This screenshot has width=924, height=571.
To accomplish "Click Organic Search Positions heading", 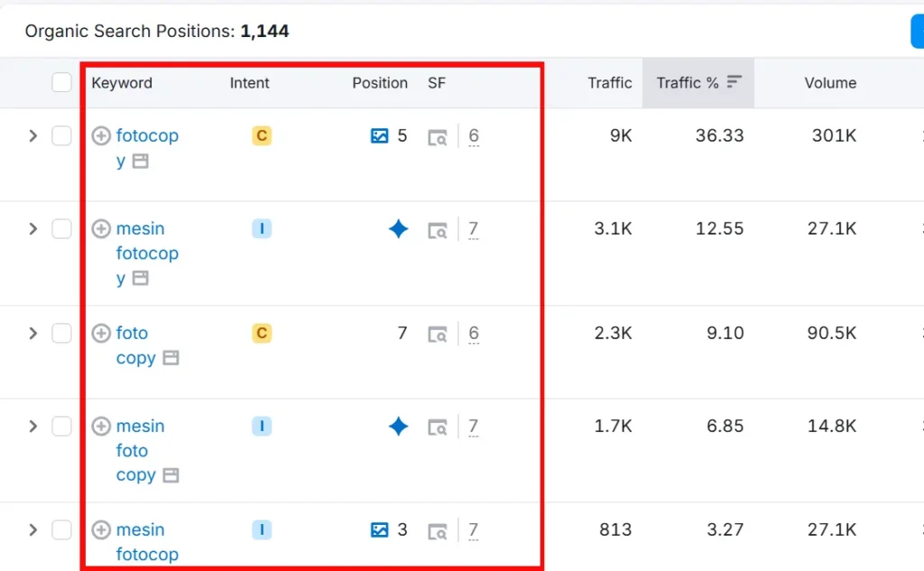I will click(157, 32).
